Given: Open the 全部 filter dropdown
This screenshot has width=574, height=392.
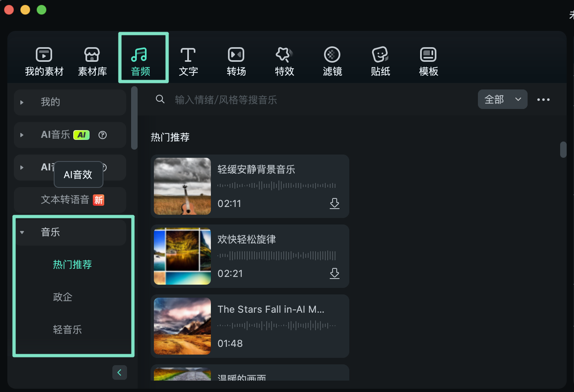Looking at the screenshot, I should 503,99.
